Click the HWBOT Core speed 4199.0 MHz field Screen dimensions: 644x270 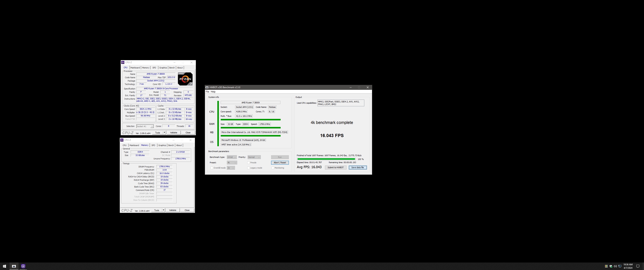[241, 112]
